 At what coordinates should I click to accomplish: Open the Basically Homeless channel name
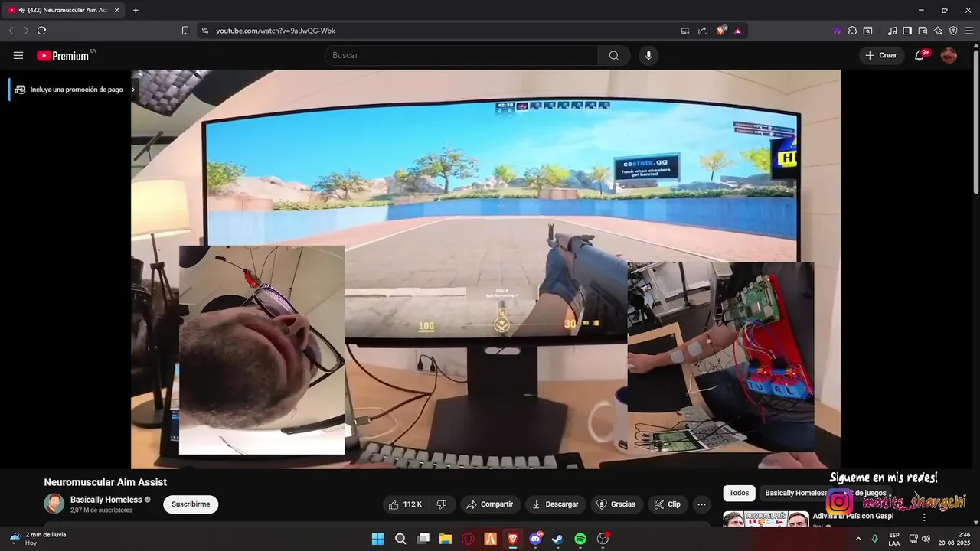(x=106, y=500)
